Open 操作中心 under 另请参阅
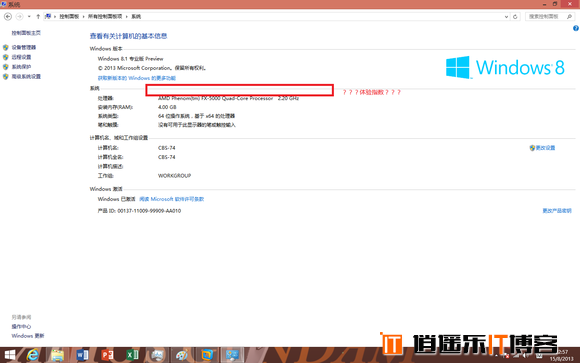 21,326
